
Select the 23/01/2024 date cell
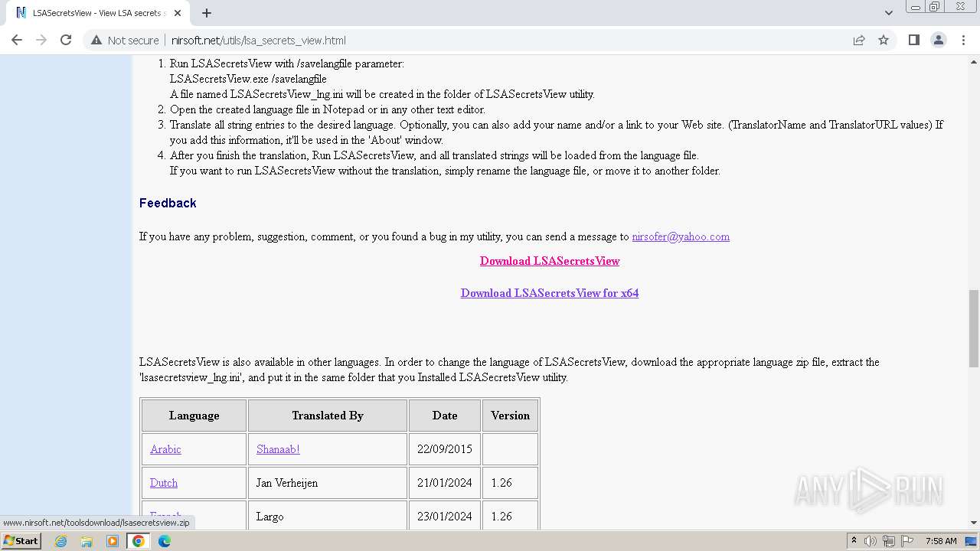pos(445,517)
